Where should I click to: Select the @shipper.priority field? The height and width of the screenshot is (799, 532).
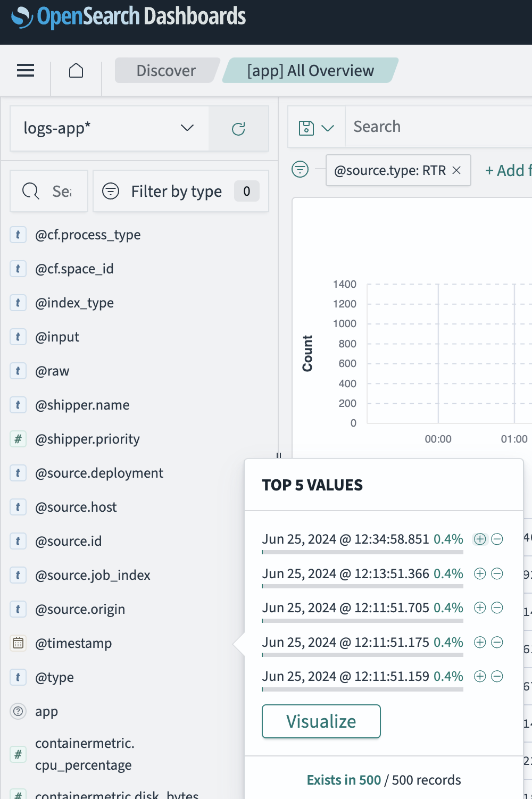tap(87, 439)
